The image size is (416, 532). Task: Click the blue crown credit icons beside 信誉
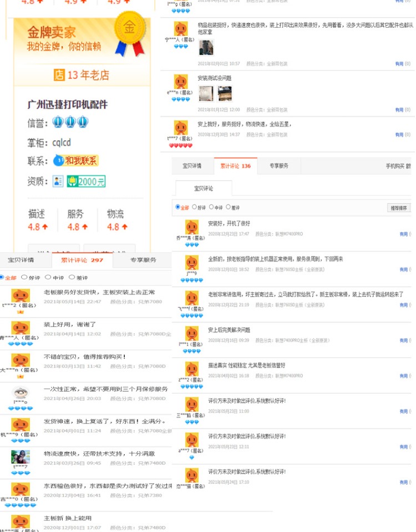[x=70, y=122]
